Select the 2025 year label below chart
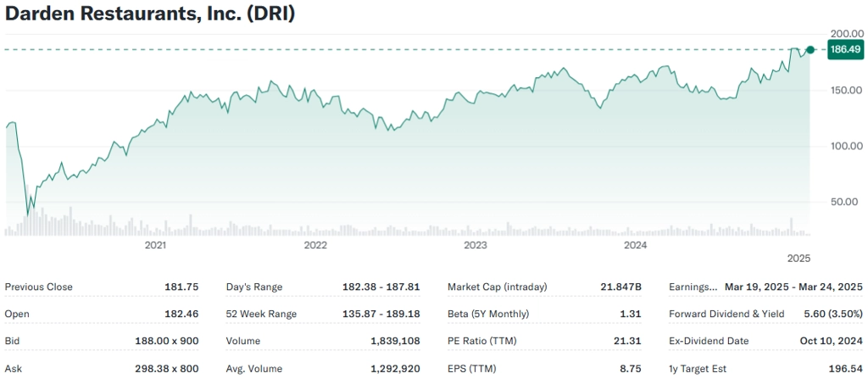The height and width of the screenshot is (379, 868). 798,259
